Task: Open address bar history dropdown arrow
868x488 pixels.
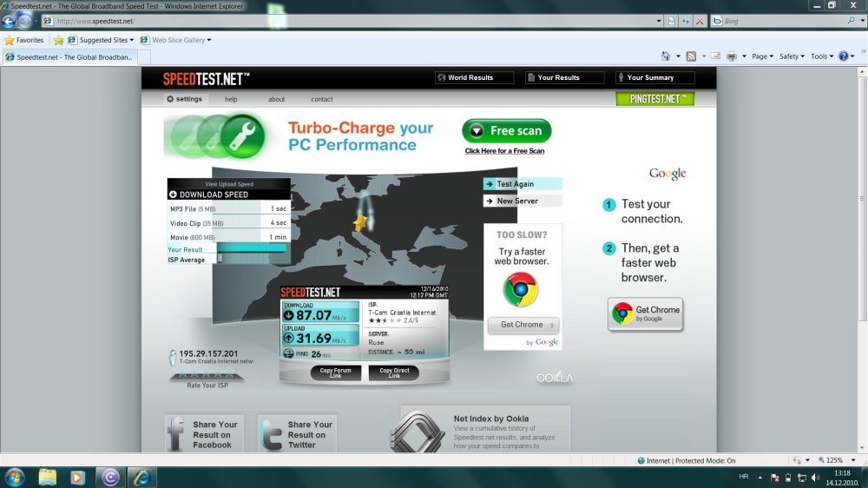Action: [659, 21]
